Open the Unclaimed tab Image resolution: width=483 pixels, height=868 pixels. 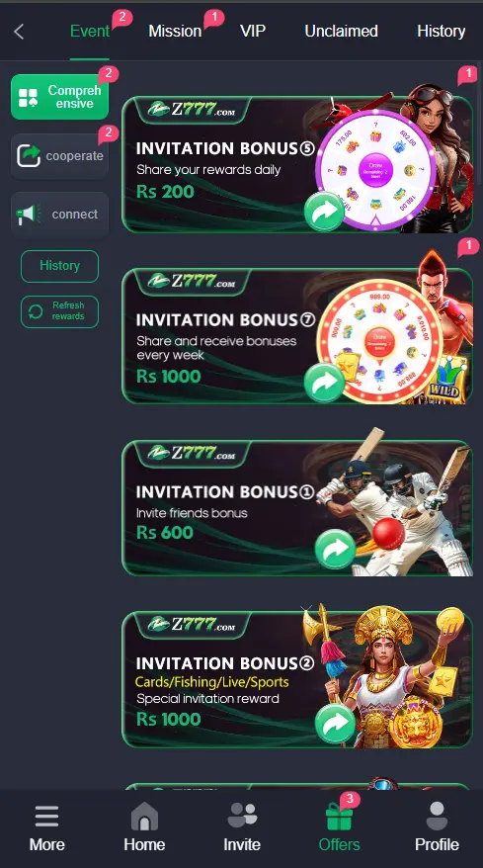342,31
